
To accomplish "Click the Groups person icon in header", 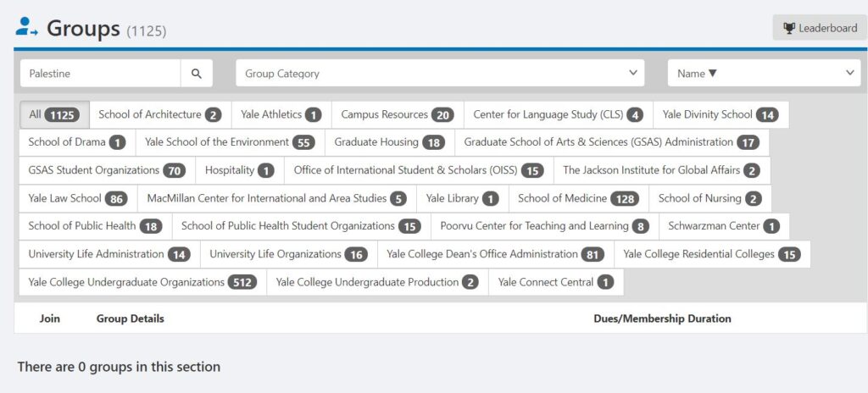I will (x=26, y=26).
